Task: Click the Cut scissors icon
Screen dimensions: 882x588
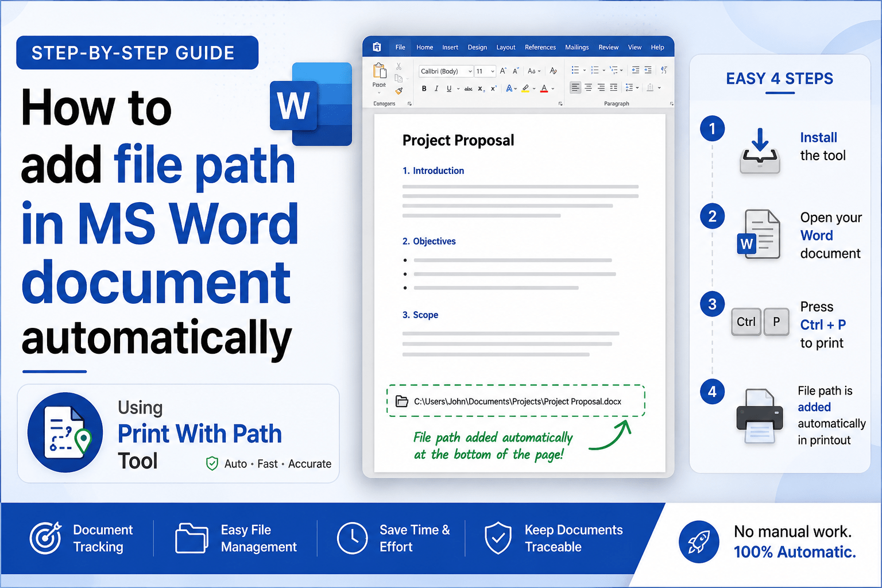Action: (399, 67)
